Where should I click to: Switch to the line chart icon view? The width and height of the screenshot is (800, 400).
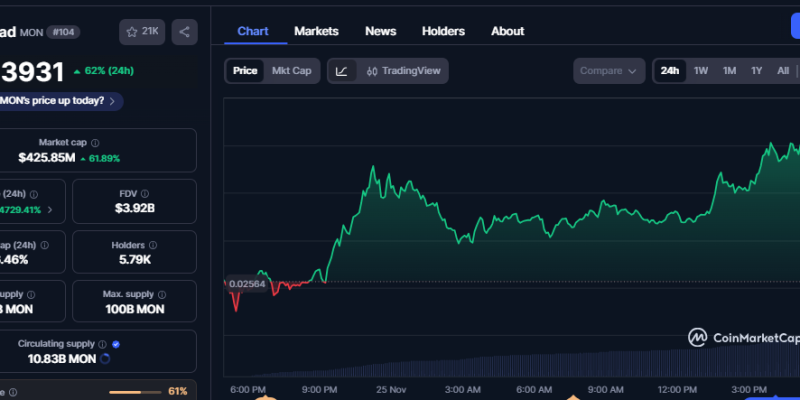(x=342, y=71)
